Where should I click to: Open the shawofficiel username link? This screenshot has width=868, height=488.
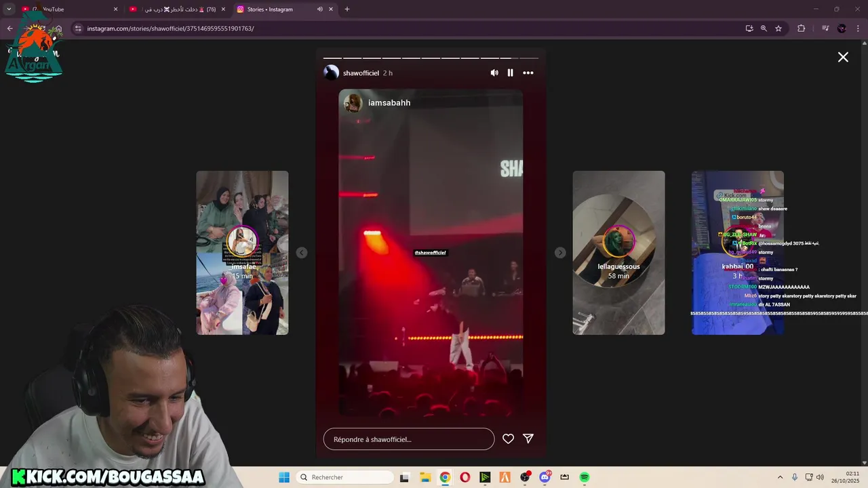click(x=361, y=73)
